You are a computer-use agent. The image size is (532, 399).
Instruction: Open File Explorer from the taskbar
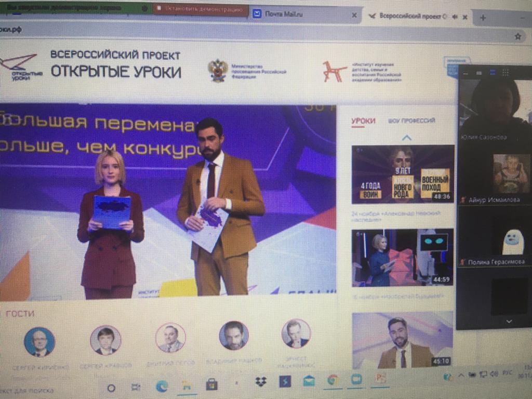pos(187,386)
